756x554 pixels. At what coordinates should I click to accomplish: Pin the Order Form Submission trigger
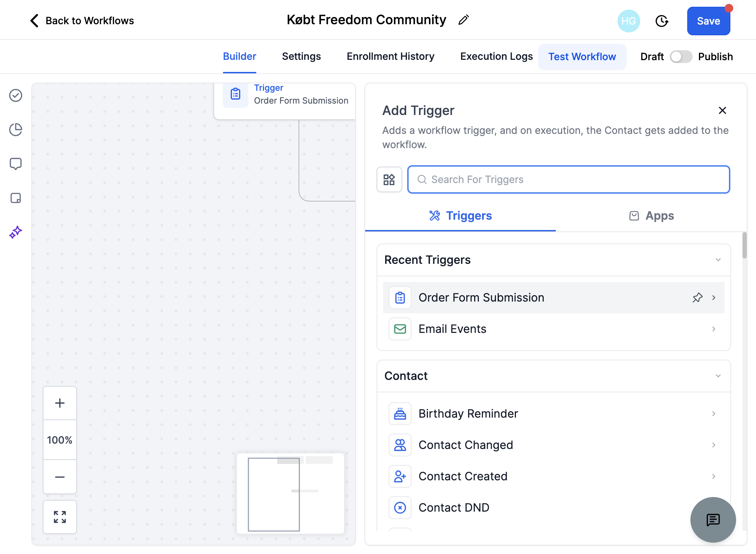pos(697,298)
